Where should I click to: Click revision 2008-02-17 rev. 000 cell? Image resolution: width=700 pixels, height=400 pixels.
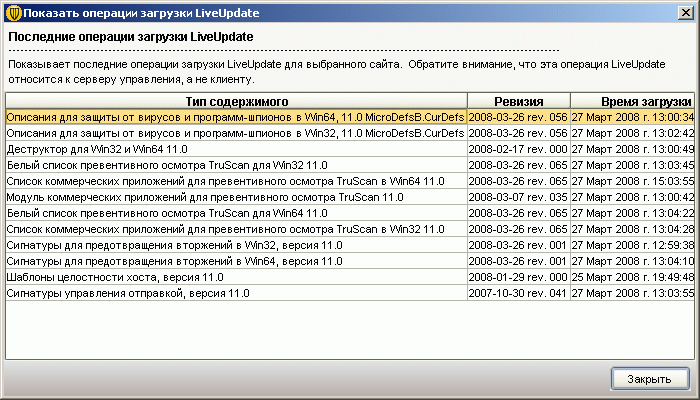pos(519,150)
